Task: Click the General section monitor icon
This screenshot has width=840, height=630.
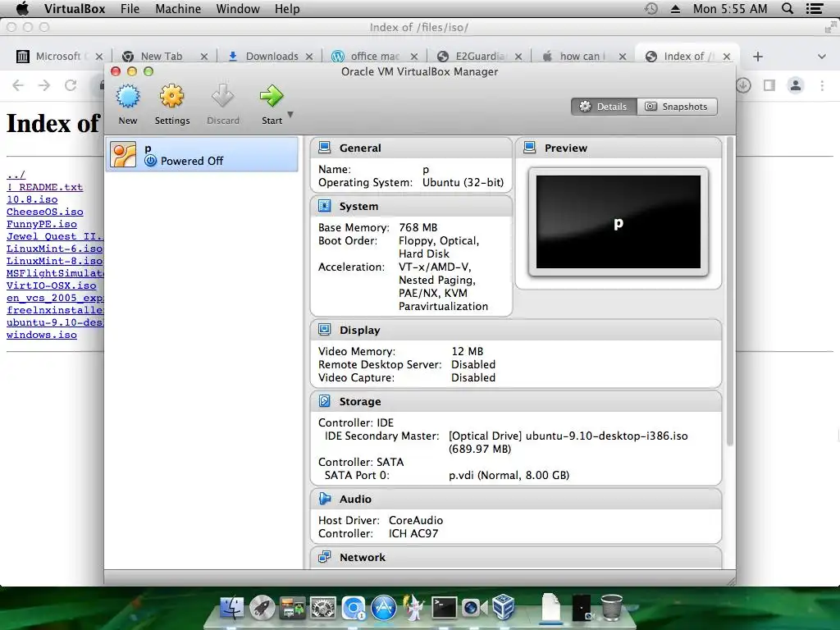Action: [324, 148]
